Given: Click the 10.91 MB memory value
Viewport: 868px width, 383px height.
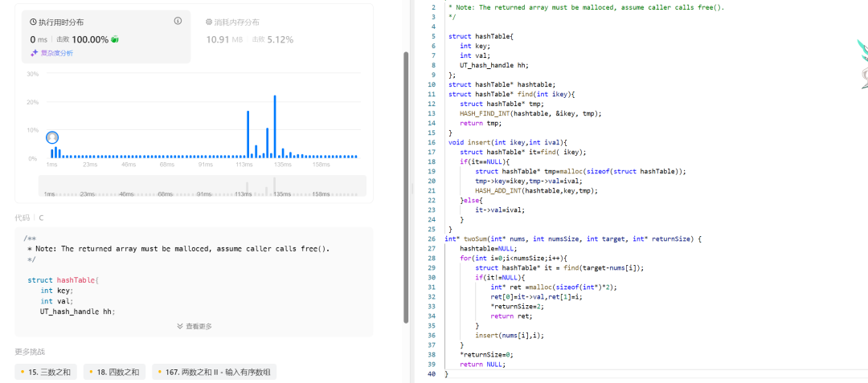Looking at the screenshot, I should tap(224, 39).
